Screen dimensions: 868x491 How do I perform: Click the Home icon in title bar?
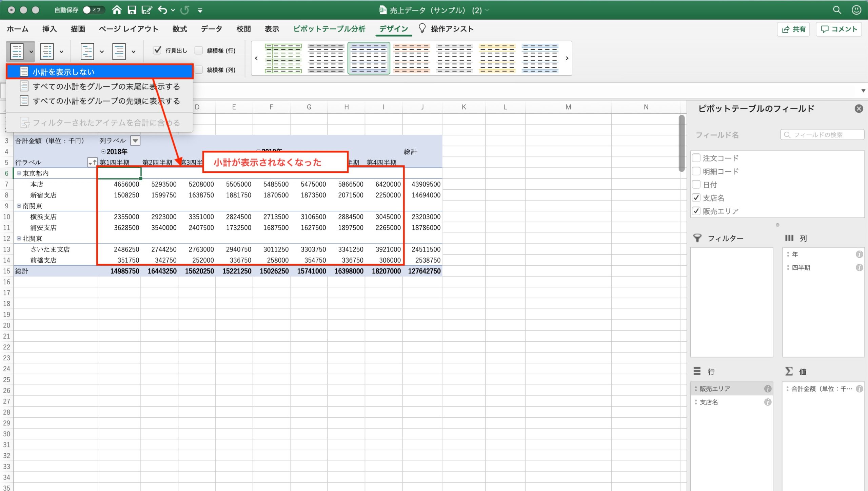[117, 10]
